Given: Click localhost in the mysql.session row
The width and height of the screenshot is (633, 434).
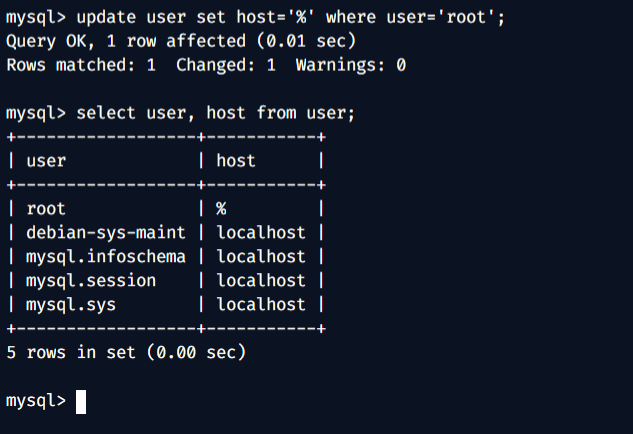Looking at the screenshot, I should (261, 280).
